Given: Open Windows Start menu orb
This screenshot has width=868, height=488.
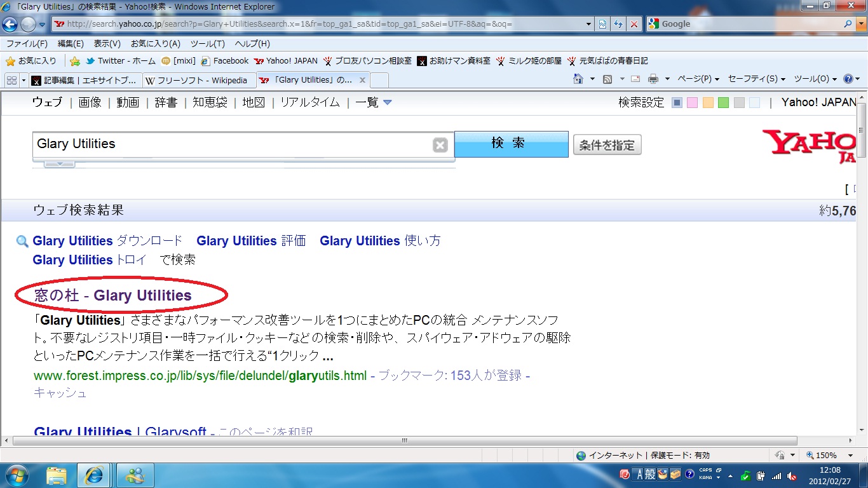Looking at the screenshot, I should tap(17, 475).
